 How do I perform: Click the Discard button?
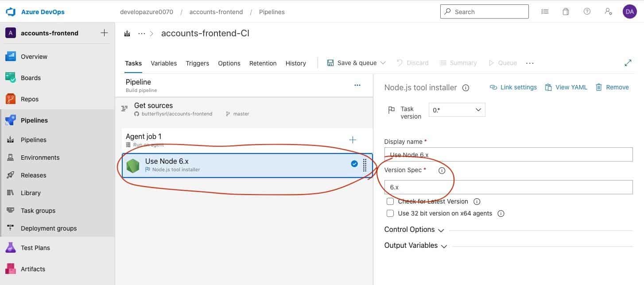coord(412,63)
